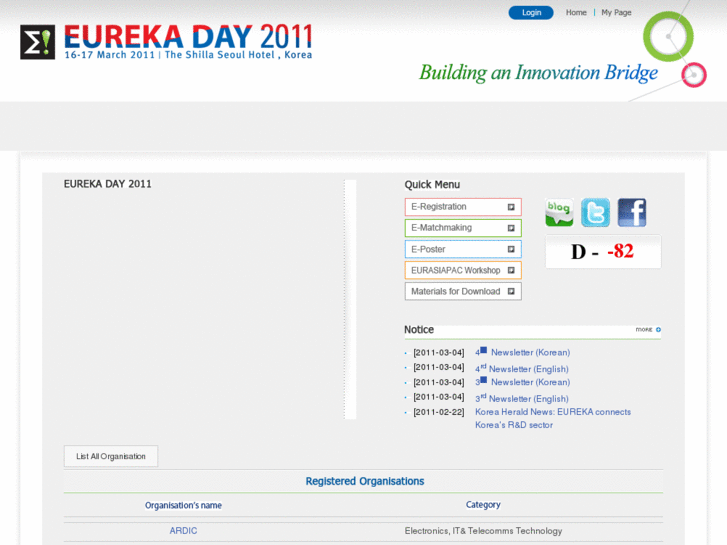Open Materials for Download quick menu item
This screenshot has height=545, width=727.
[x=463, y=291]
